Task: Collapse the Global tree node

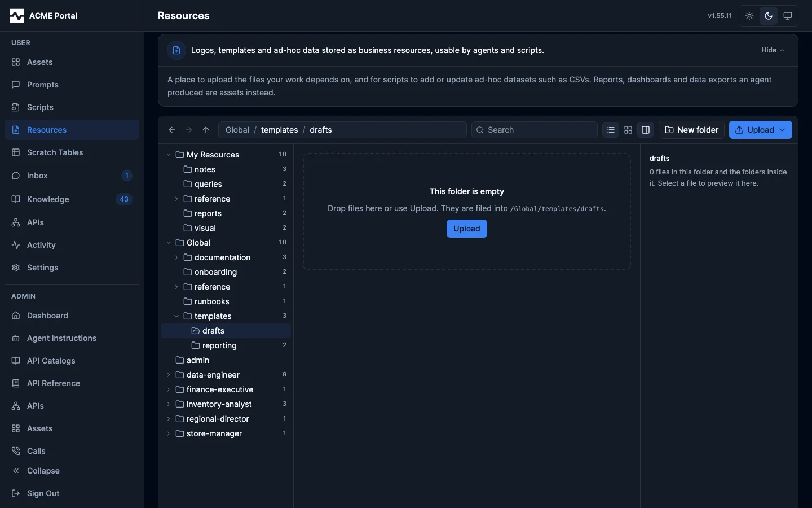Action: point(169,243)
